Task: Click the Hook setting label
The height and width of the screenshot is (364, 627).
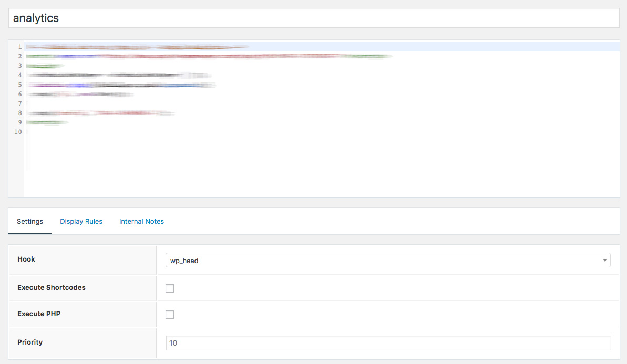Action: (x=26, y=259)
